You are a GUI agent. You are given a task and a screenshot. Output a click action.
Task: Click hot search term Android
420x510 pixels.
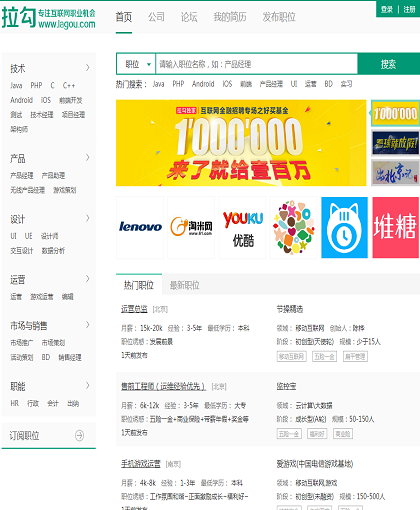(x=203, y=84)
